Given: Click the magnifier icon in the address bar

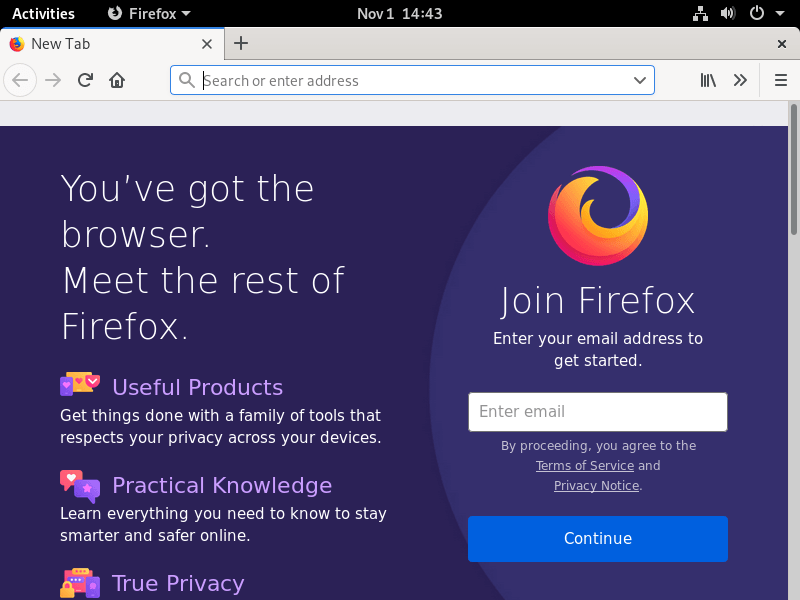Looking at the screenshot, I should pyautogui.click(x=187, y=80).
